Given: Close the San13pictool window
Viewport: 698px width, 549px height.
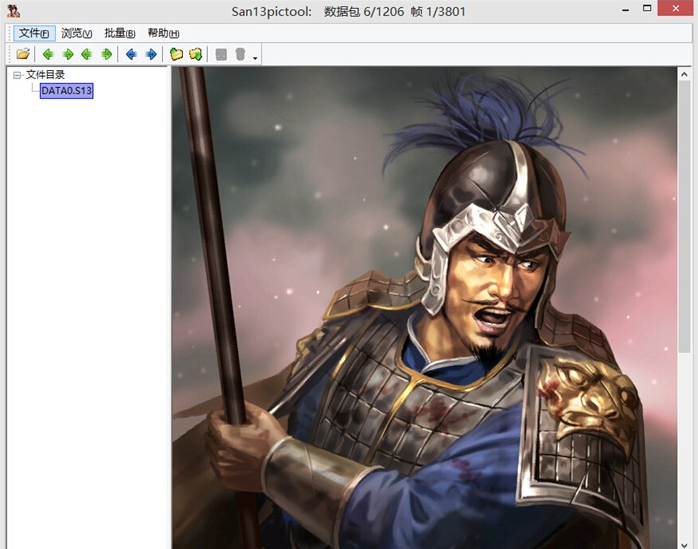Looking at the screenshot, I should (x=675, y=8).
